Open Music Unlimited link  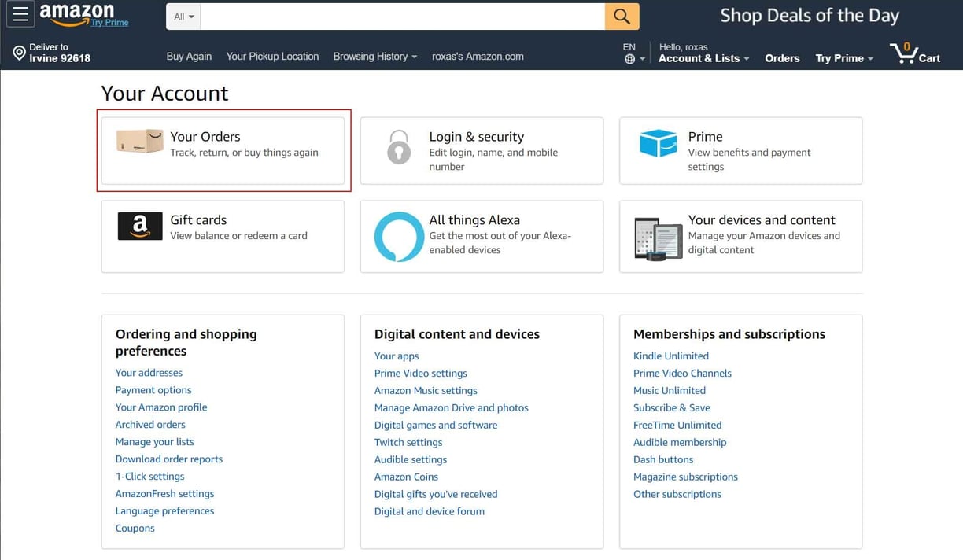coord(670,391)
